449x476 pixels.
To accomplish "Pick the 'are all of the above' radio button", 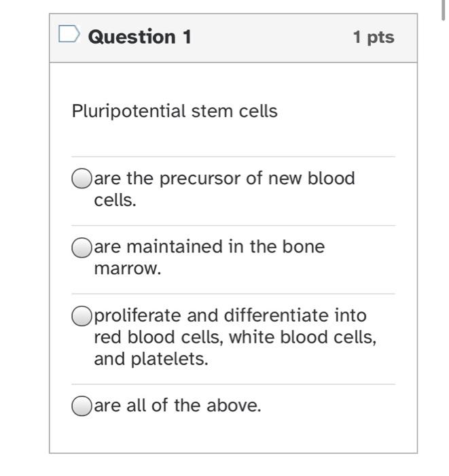I will pyautogui.click(x=82, y=406).
